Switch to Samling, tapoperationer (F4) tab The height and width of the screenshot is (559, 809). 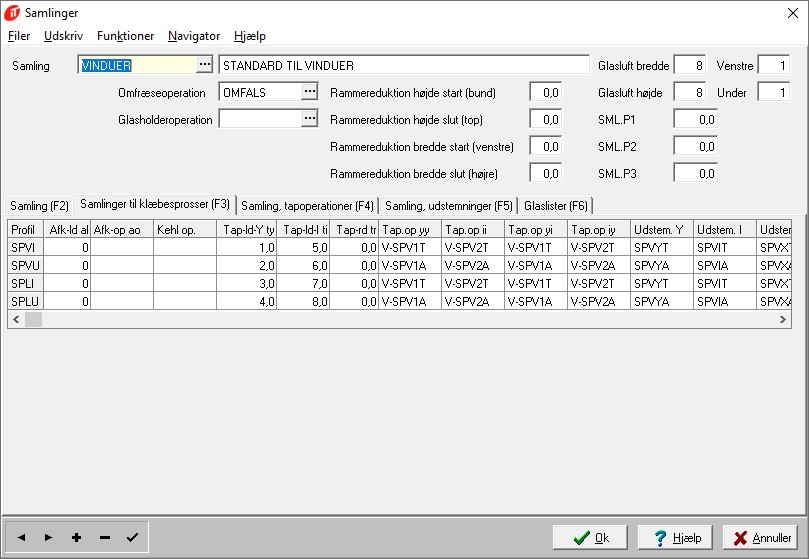[x=308, y=205]
